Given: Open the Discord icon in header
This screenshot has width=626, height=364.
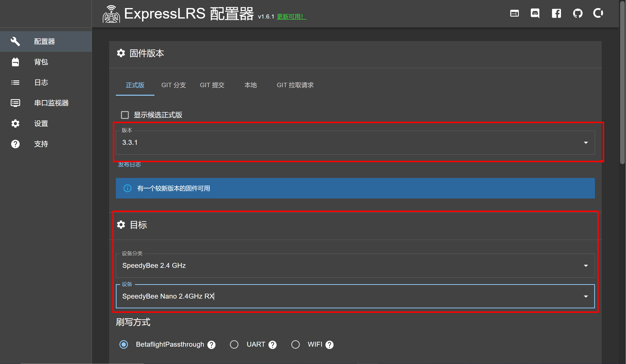Looking at the screenshot, I should click(535, 13).
